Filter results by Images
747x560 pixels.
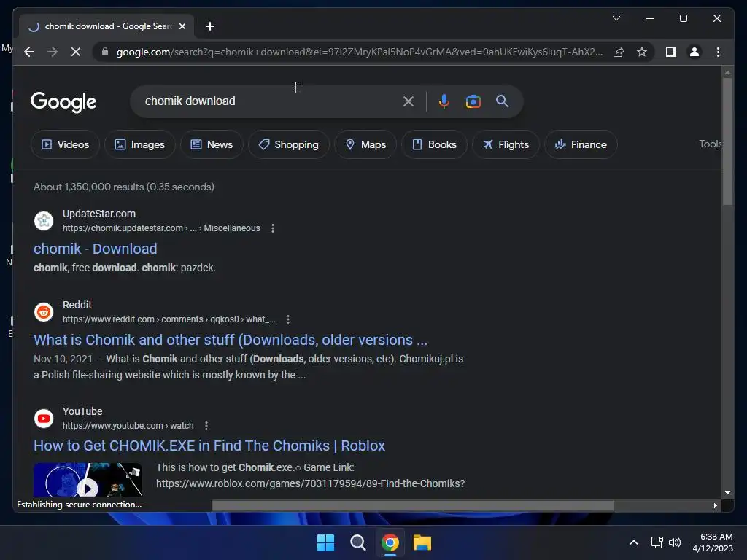coord(139,144)
